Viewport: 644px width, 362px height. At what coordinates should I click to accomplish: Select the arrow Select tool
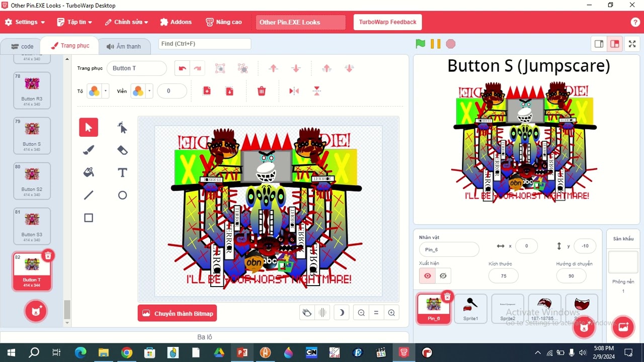tap(89, 128)
